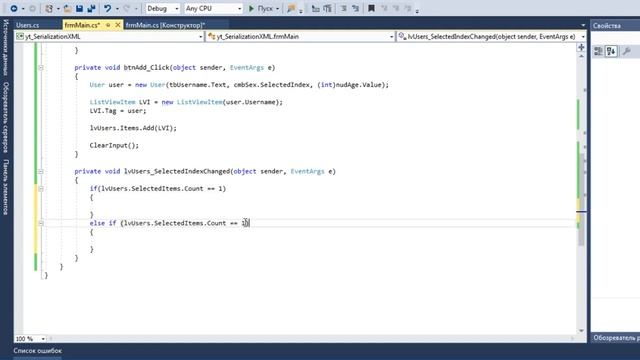This screenshot has width=640, height=360.
Task: Open the Панель элементов toolbox side tab
Action: pyautogui.click(x=6, y=187)
